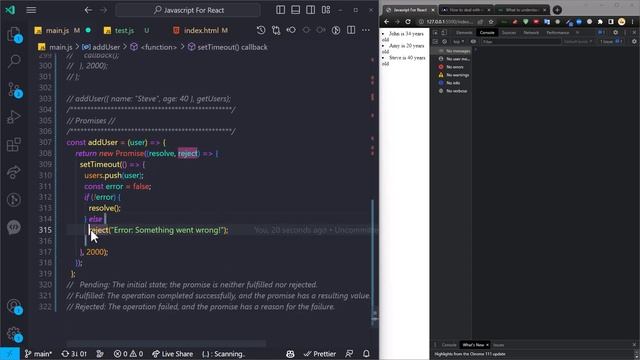Click the resolve(); call on line 313
The image size is (640, 360).
click(105, 208)
